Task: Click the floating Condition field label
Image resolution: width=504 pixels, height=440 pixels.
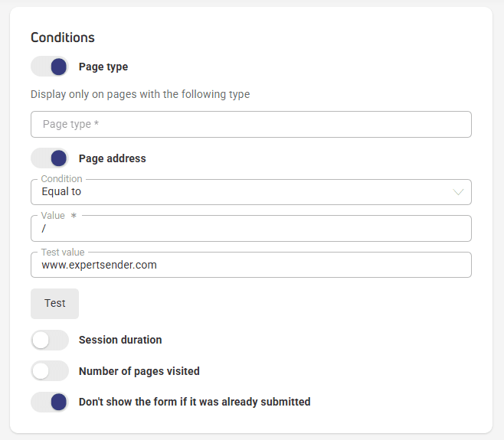Action: tap(62, 178)
